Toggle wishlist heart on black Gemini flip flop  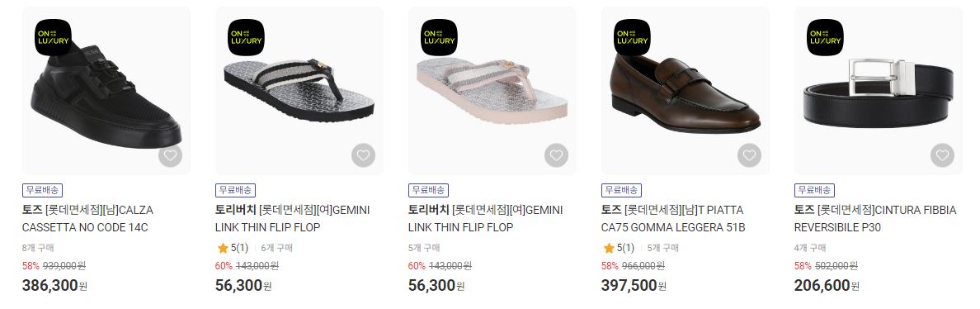(363, 155)
